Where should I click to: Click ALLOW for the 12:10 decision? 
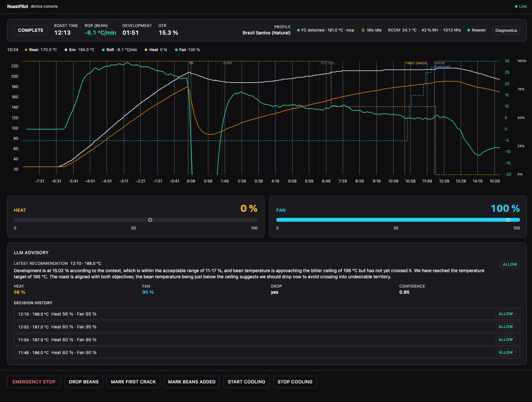pos(506,314)
